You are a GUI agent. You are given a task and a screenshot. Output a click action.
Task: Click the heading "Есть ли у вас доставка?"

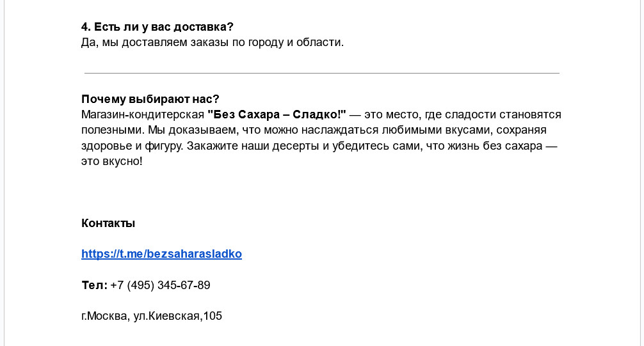point(164,27)
